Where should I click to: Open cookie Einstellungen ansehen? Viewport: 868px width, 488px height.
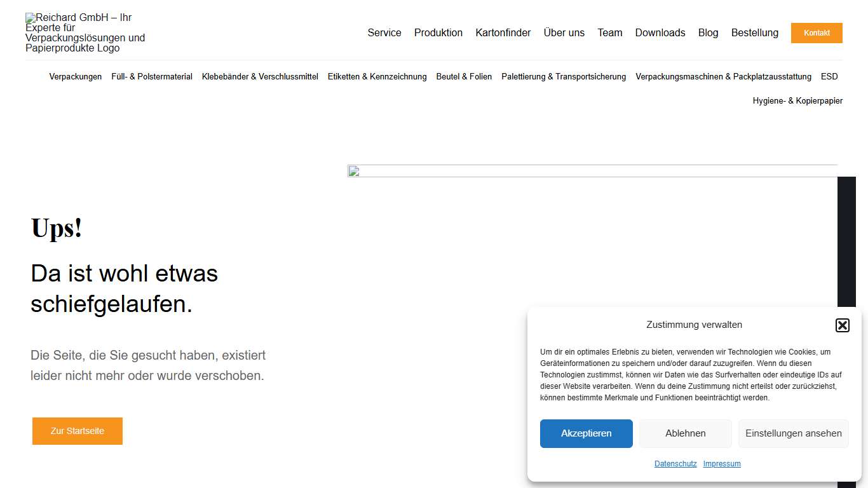[793, 433]
